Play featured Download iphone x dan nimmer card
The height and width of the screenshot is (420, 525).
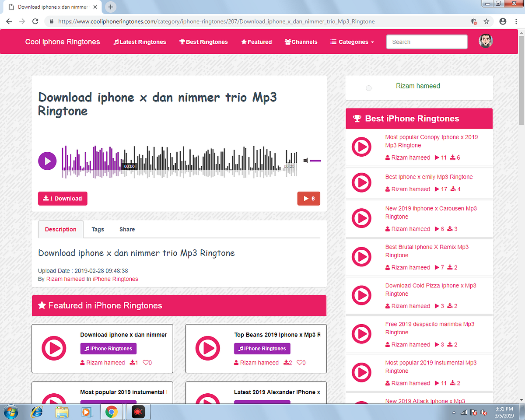click(54, 348)
